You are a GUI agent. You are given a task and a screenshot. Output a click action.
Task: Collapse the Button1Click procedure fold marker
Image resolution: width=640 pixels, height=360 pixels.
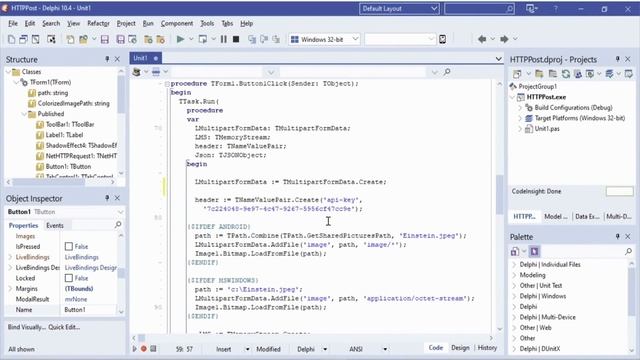(x=167, y=84)
